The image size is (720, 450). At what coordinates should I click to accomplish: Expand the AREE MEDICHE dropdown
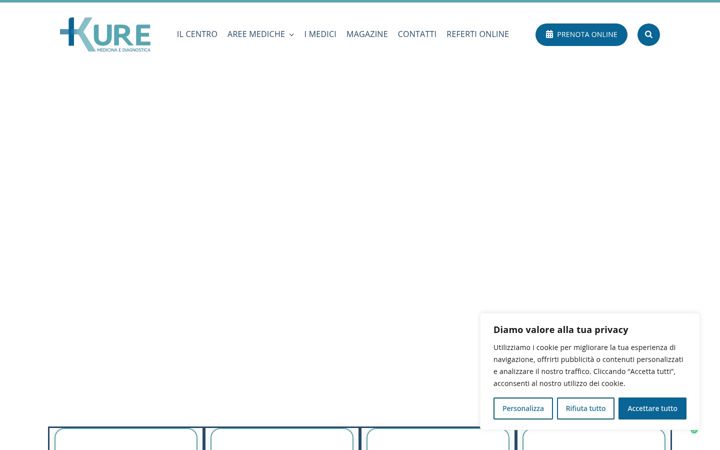pos(260,34)
